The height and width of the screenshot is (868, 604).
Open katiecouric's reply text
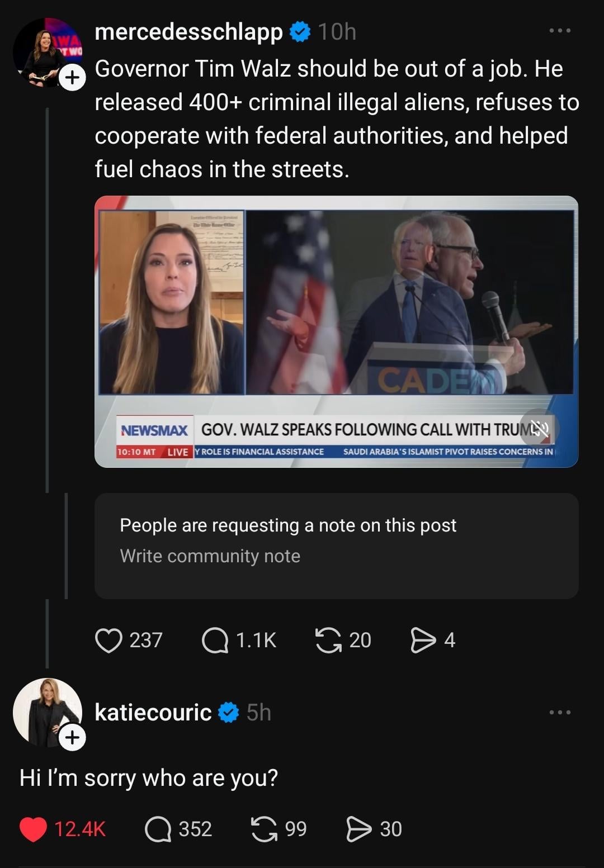coord(149,778)
